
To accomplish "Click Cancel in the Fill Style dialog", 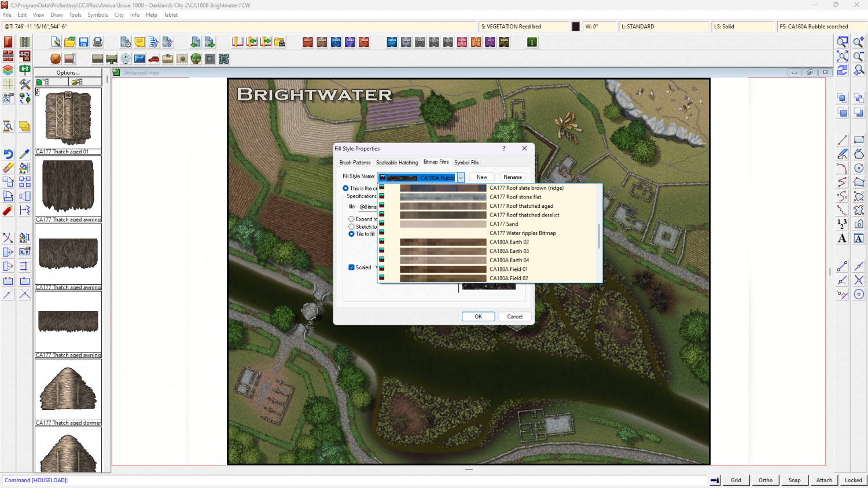I will 514,317.
